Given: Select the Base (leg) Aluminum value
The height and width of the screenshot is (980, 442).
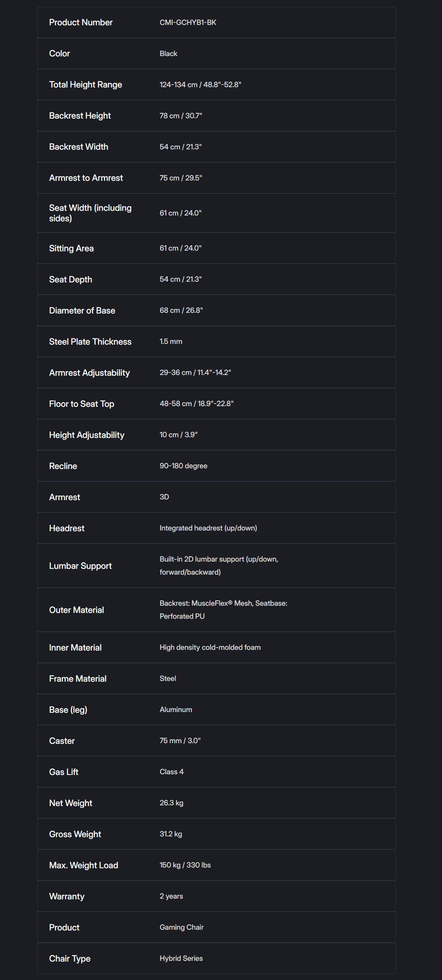Looking at the screenshot, I should point(176,710).
